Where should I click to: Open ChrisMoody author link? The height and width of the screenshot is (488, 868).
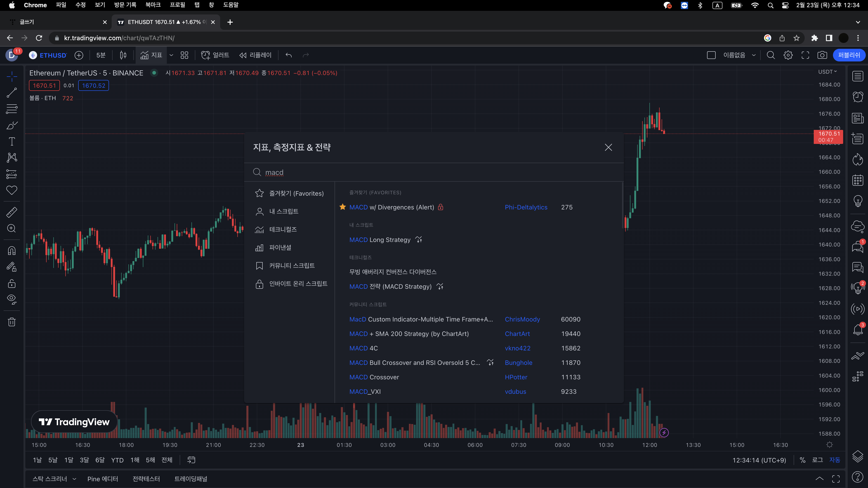pyautogui.click(x=522, y=319)
